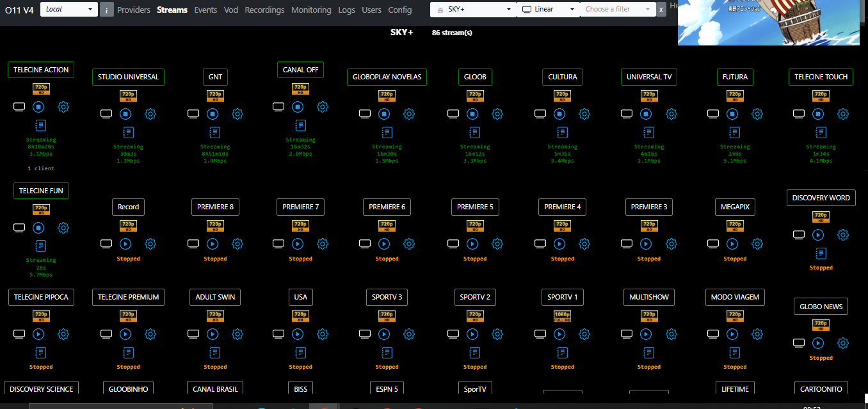The width and height of the screenshot is (868, 409).
Task: Open settings gear for CULTURA
Action: click(584, 114)
